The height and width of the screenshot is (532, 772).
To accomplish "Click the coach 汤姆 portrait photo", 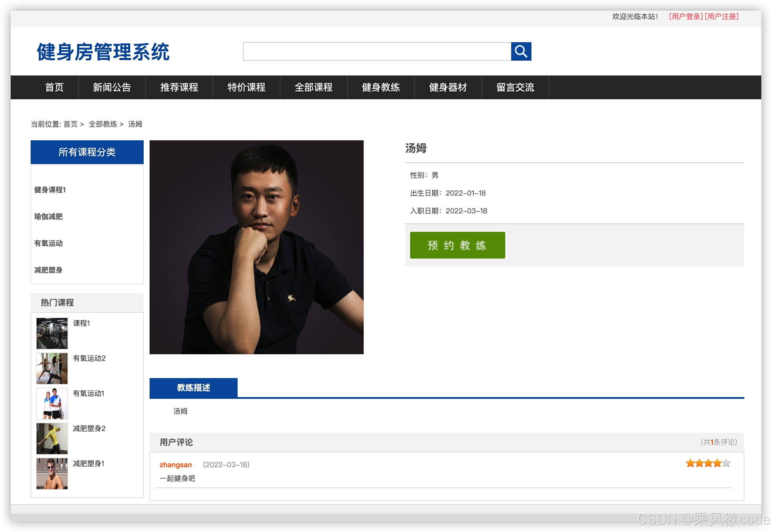I will click(256, 247).
